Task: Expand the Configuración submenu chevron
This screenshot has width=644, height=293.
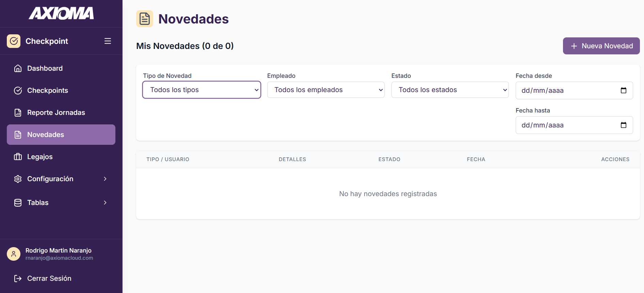Action: click(105, 179)
